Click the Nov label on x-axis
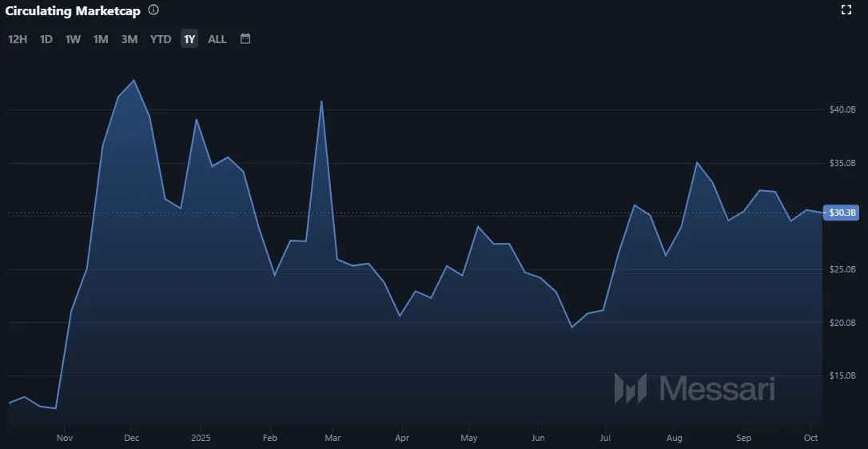The image size is (868, 449). pos(66,438)
